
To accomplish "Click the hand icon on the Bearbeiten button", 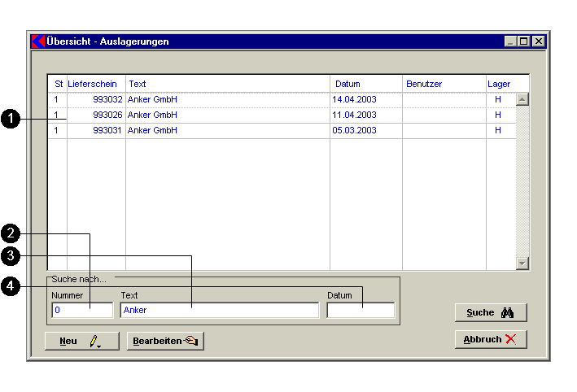I will (191, 342).
